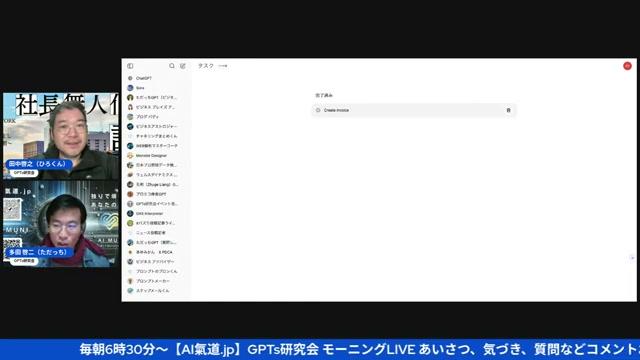Click the status circle beside Create invoice
The width and height of the screenshot is (640, 360).
(x=318, y=110)
